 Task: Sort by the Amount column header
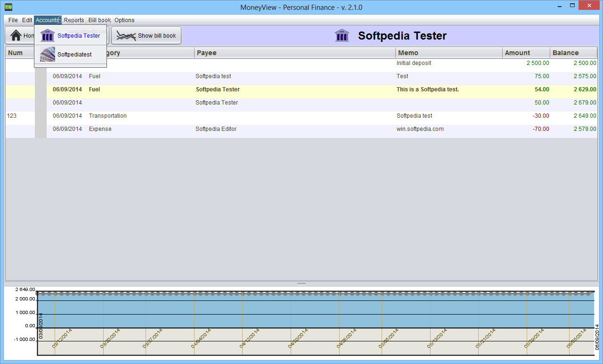point(526,53)
